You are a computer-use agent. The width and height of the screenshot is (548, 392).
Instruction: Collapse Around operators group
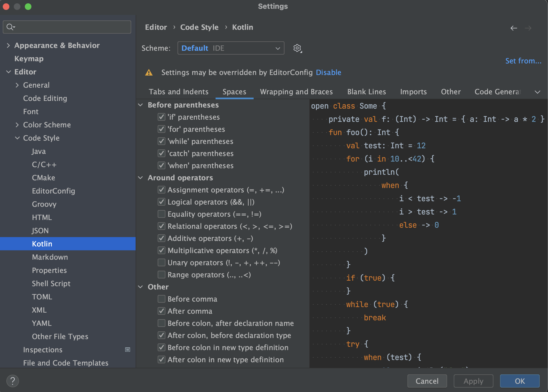[141, 178]
